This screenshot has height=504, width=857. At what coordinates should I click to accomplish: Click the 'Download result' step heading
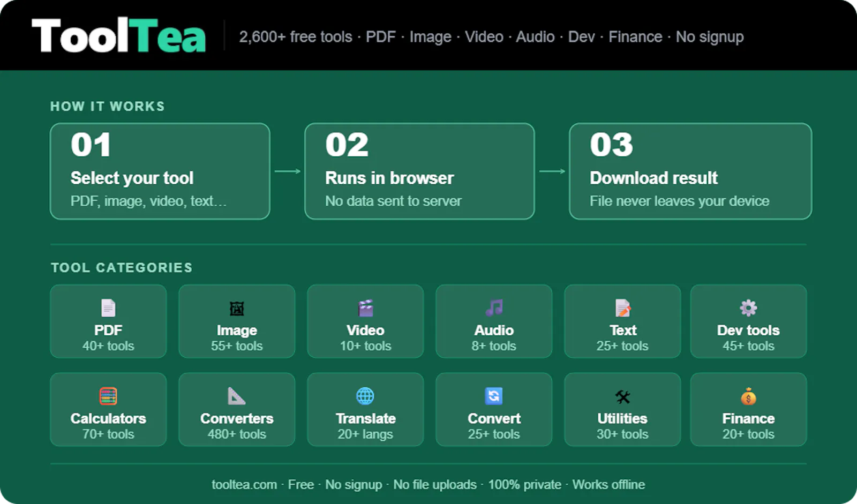tap(653, 178)
